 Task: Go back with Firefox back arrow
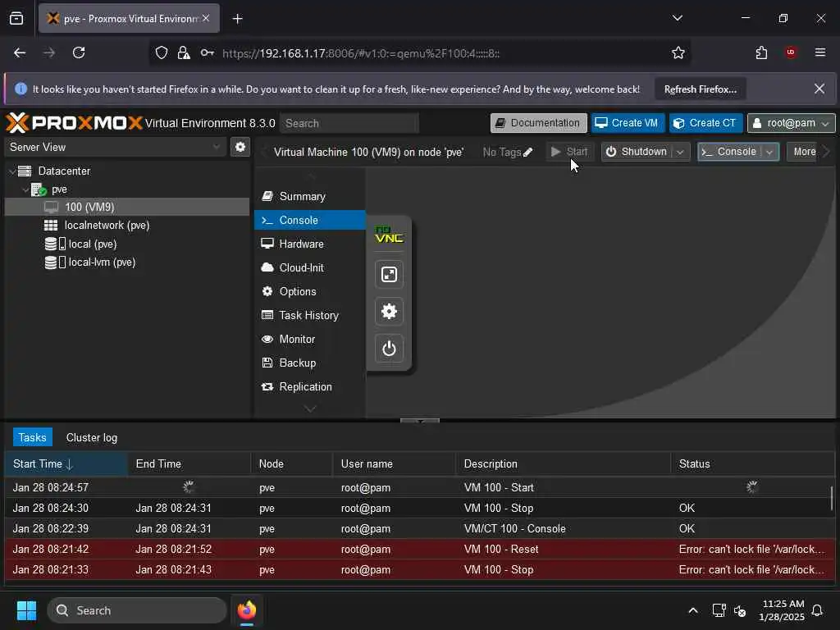[20, 52]
